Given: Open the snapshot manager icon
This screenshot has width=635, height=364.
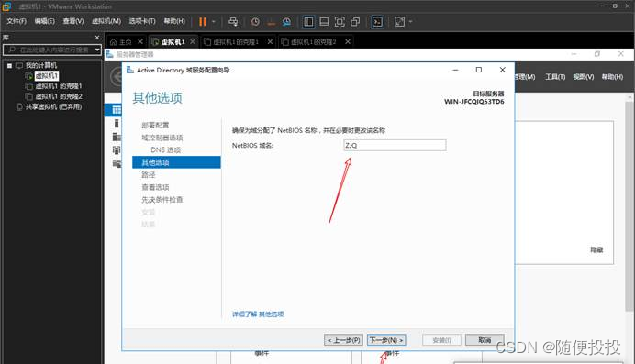Looking at the screenshot, I should click(286, 22).
